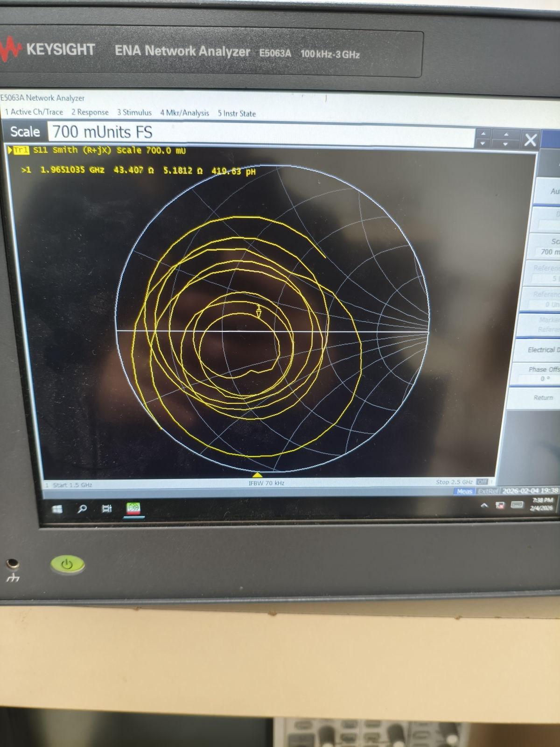Image resolution: width=560 pixels, height=747 pixels.
Task: Open 2 Response menu
Action: [90, 113]
